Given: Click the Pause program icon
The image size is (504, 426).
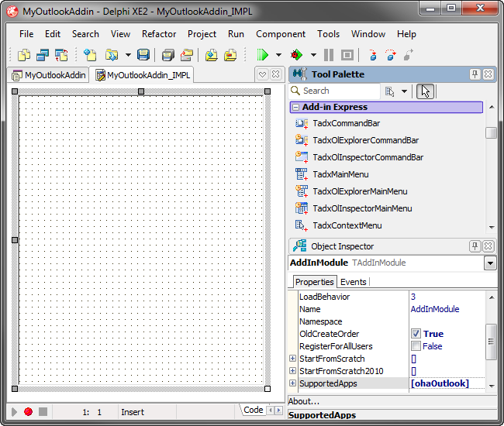Looking at the screenshot, I should point(329,55).
